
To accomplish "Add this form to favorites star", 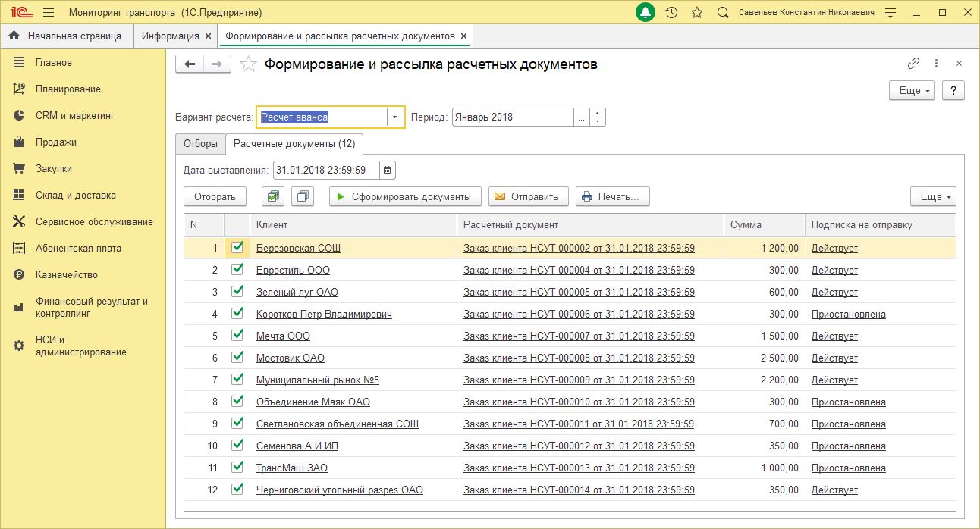I will [248, 64].
